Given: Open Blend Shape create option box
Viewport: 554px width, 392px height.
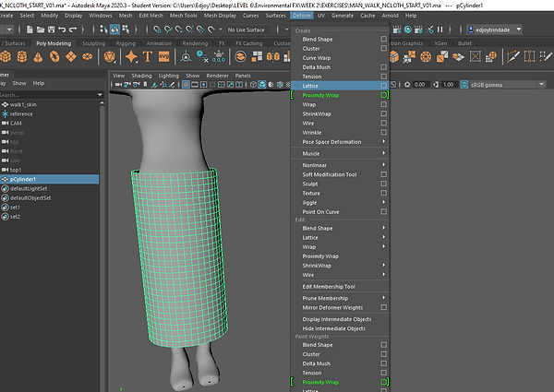Looking at the screenshot, I should pyautogui.click(x=384, y=39).
